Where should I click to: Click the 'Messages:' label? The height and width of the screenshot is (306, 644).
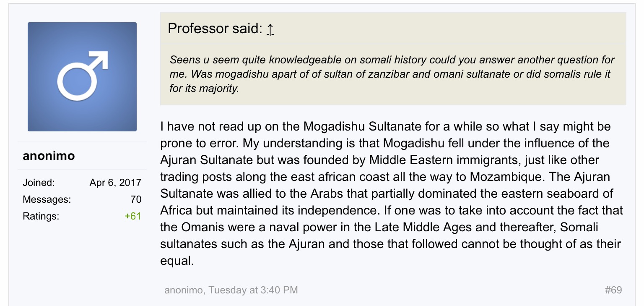click(47, 200)
